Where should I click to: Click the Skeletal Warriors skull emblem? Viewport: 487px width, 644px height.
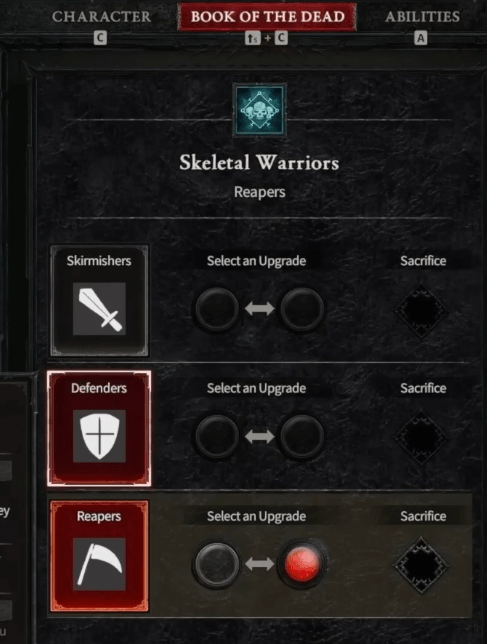[260, 110]
